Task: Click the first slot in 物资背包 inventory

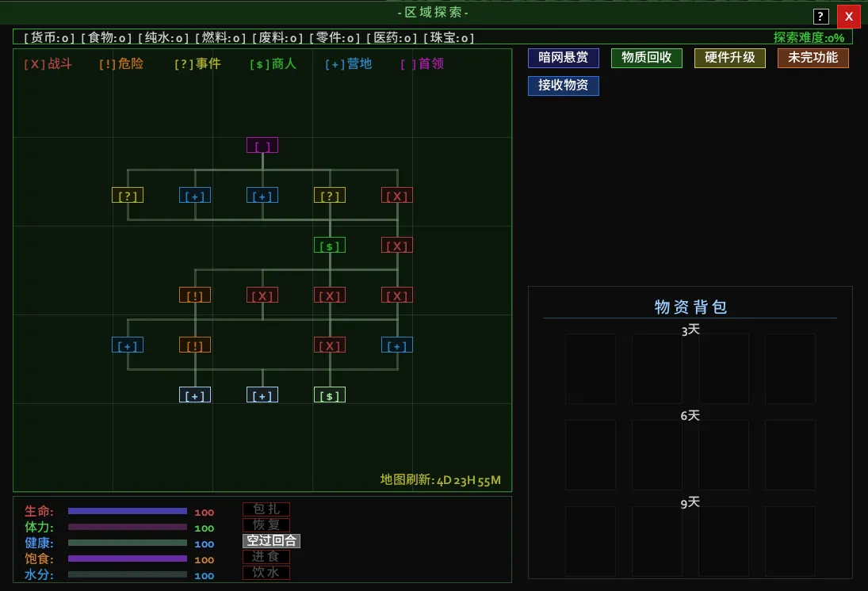Action: (x=590, y=368)
